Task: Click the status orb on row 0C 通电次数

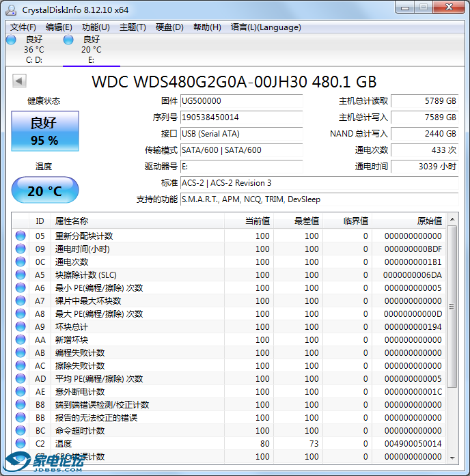Action: 20,262
